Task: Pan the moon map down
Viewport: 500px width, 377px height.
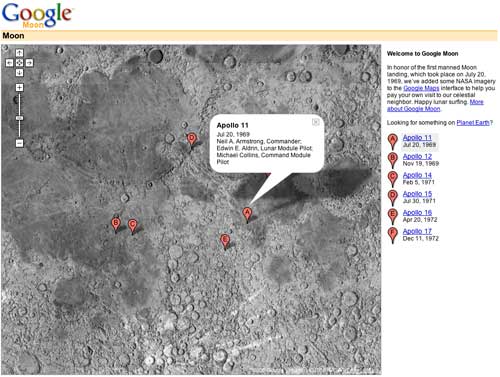Action: (19, 72)
